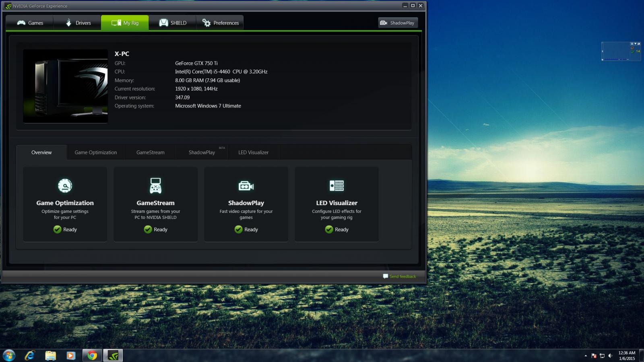The width and height of the screenshot is (644, 362).
Task: Click the '8.00 GB RAM' memory value
Action: [207, 80]
